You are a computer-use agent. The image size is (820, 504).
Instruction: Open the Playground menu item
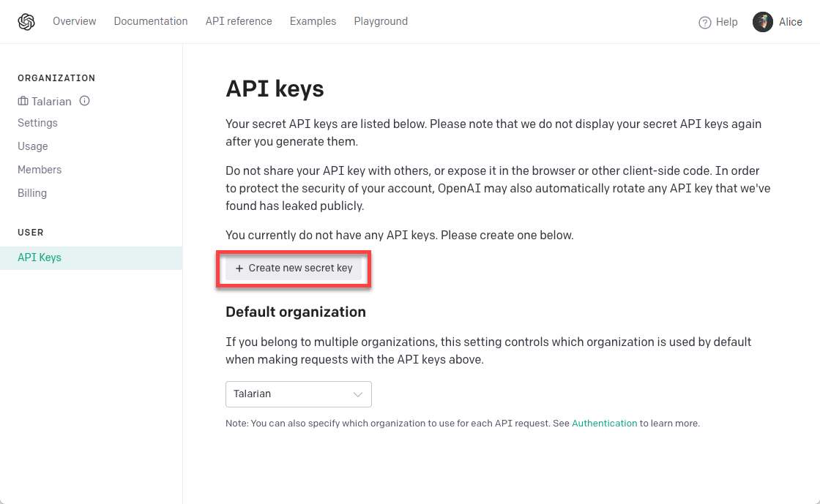(381, 21)
